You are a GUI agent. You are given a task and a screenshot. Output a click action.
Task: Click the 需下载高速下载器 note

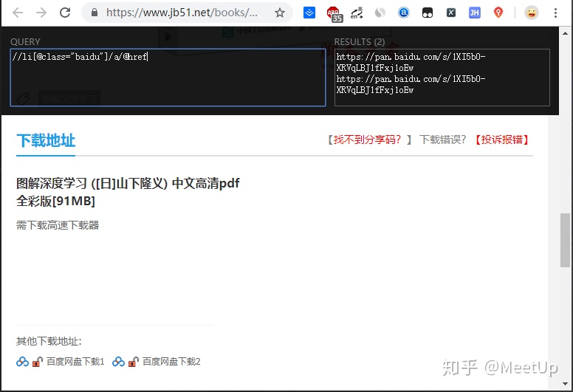coord(58,225)
